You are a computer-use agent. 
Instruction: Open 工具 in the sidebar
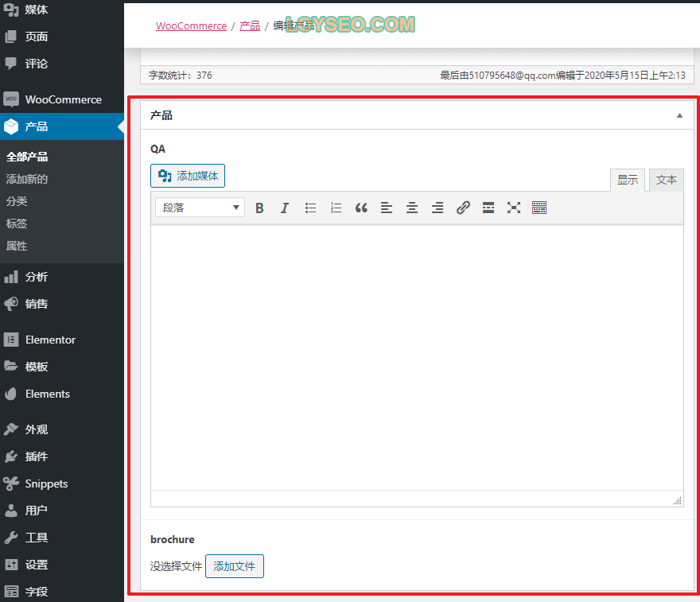62,538
